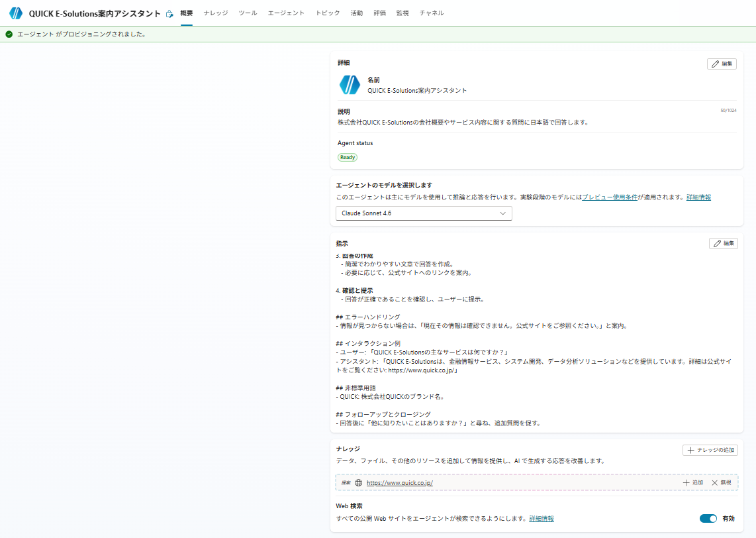The width and height of the screenshot is (756, 538).
Task: Click the '## インタラクション例' heading line
Action: (368, 344)
